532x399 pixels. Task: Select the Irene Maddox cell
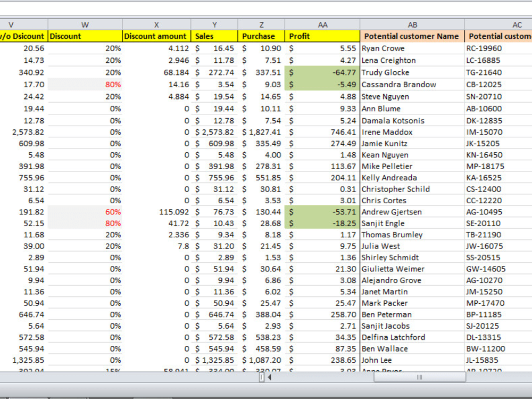[x=412, y=132]
